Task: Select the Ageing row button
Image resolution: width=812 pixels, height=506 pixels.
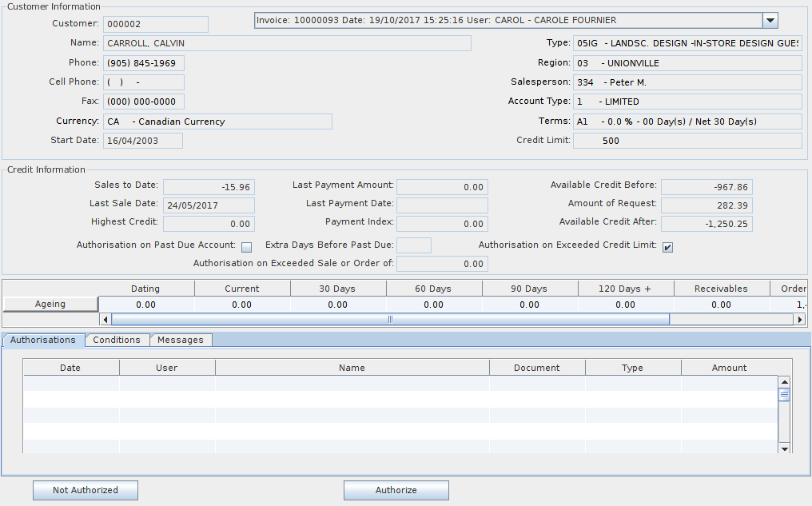Action: (x=50, y=305)
